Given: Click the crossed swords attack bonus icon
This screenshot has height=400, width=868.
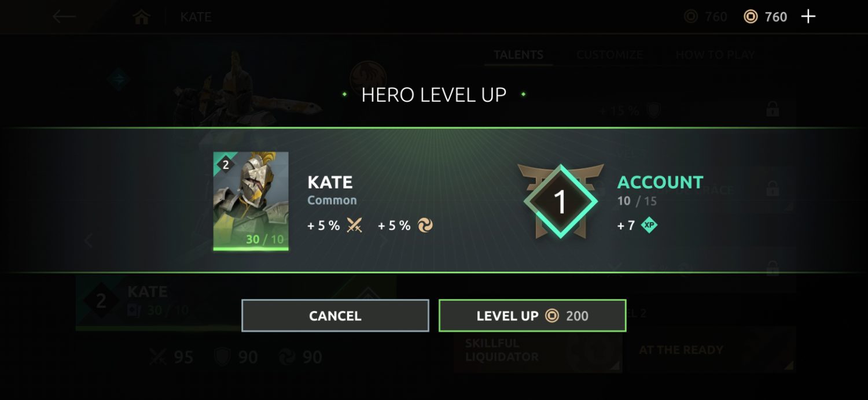Looking at the screenshot, I should coord(354,225).
